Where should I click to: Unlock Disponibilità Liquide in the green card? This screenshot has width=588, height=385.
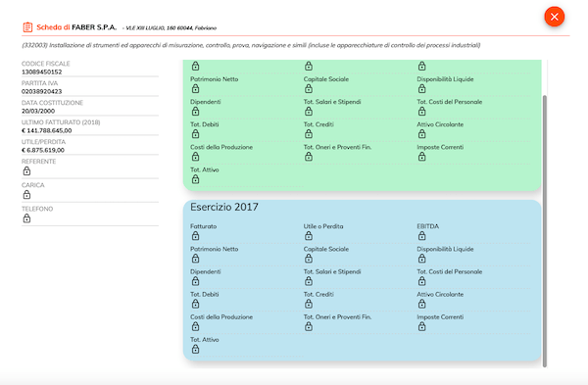(421, 88)
